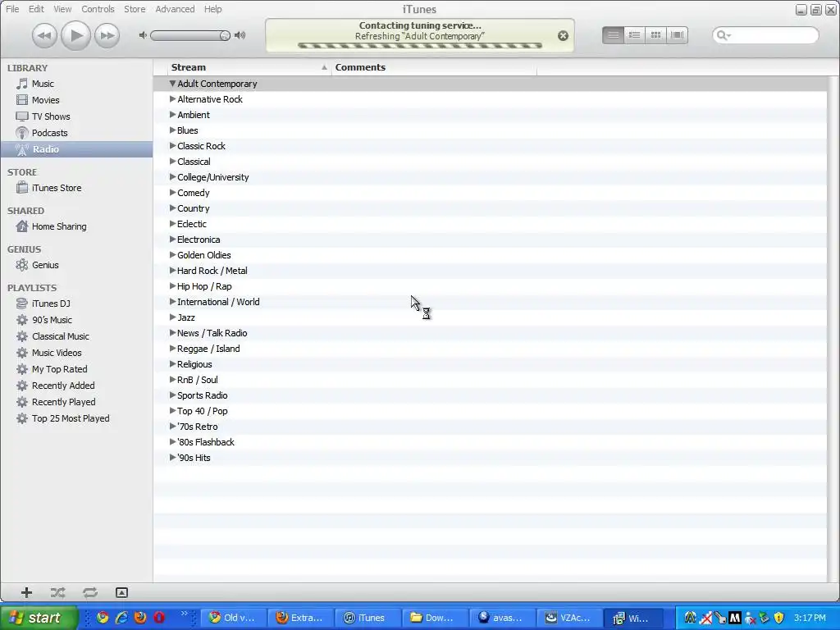
Task: Select Movies in the library
Action: click(76, 100)
